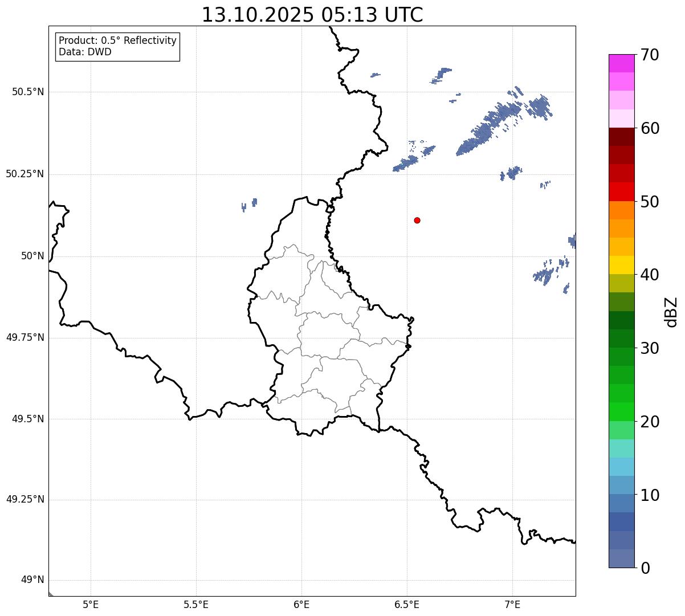
Task: Select the orange swatch just below 50 dBZ
Action: coord(622,210)
